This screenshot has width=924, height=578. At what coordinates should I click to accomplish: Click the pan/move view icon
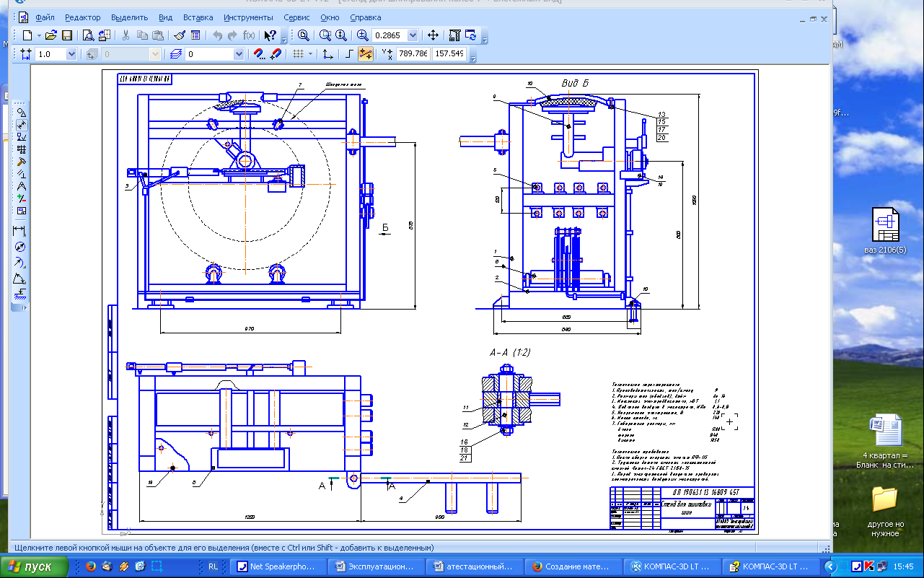click(433, 35)
